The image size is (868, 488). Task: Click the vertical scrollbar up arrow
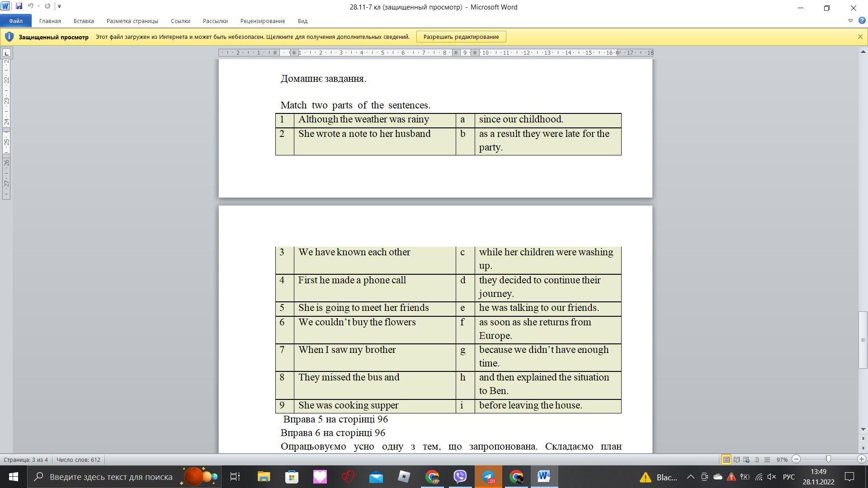pos(863,52)
